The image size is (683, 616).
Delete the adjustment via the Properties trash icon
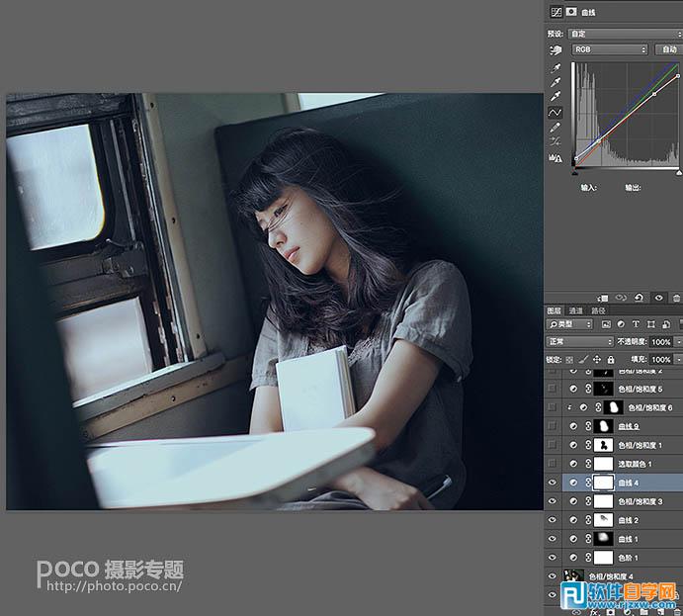[676, 298]
